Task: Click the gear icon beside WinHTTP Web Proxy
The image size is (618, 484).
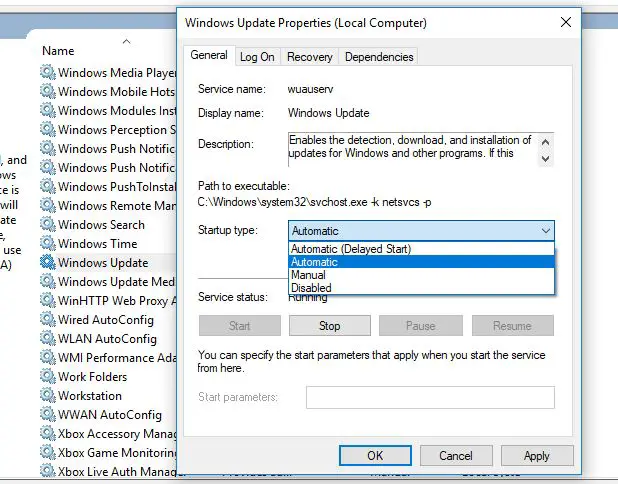Action: click(x=48, y=300)
